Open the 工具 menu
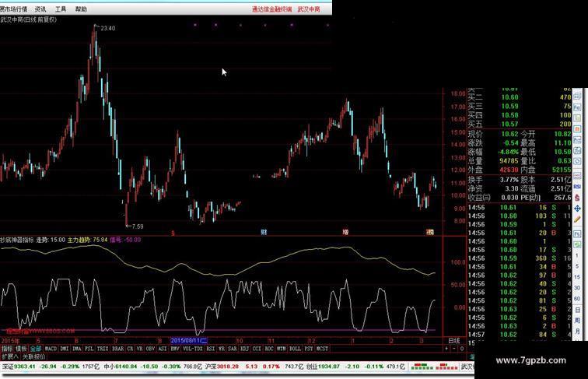Screen dimensions: 588x379 pos(61,9)
